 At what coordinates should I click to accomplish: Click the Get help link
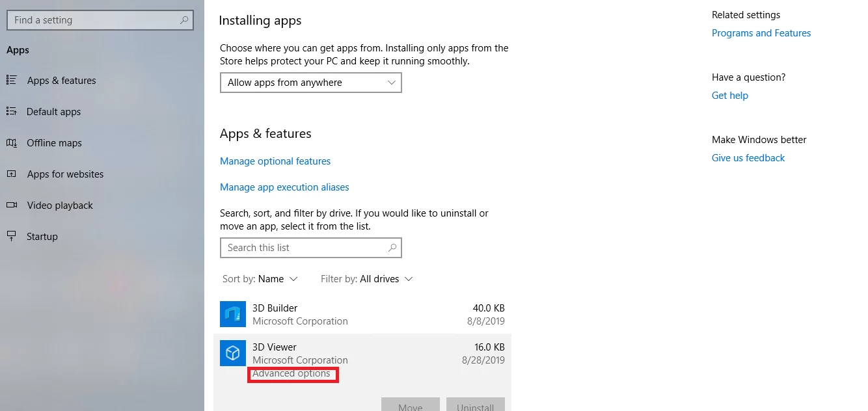tap(730, 96)
